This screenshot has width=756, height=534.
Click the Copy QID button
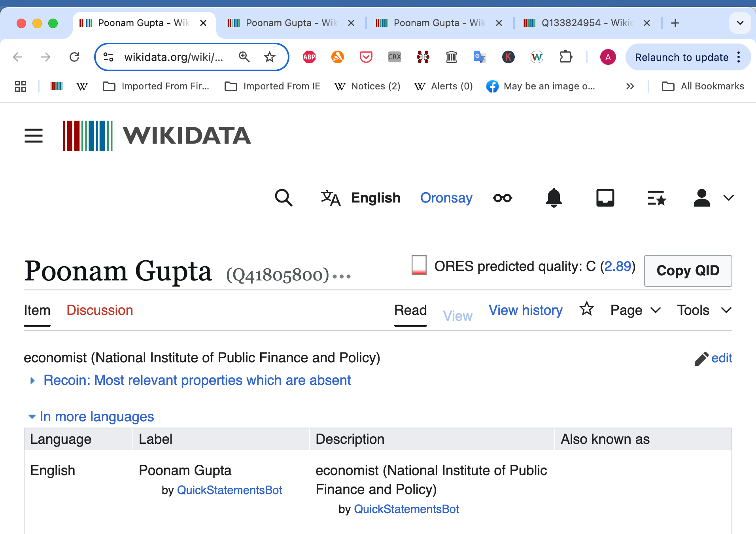[688, 271]
